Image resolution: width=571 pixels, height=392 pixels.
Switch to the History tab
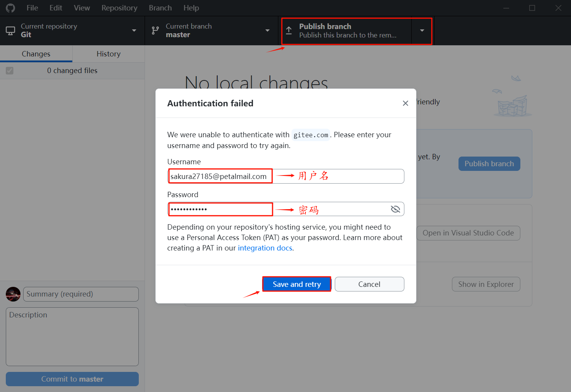coord(109,54)
